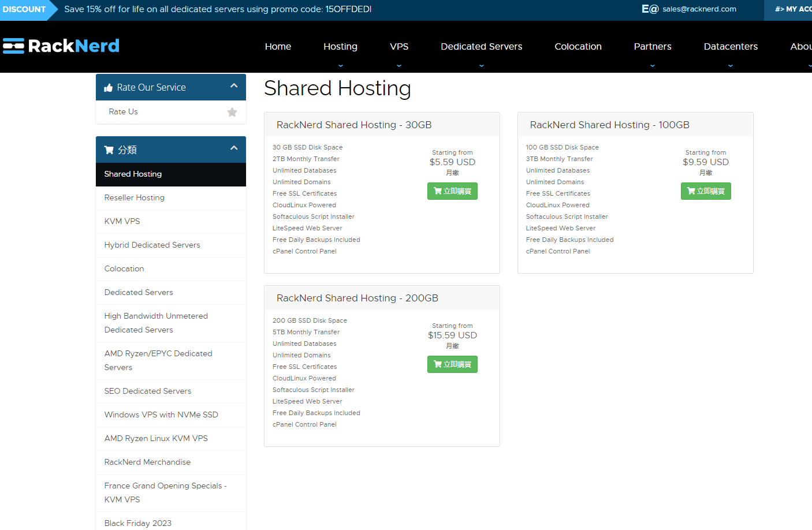Click '2TB Monthly Transfer' text
This screenshot has height=530, width=812.
[x=306, y=159]
